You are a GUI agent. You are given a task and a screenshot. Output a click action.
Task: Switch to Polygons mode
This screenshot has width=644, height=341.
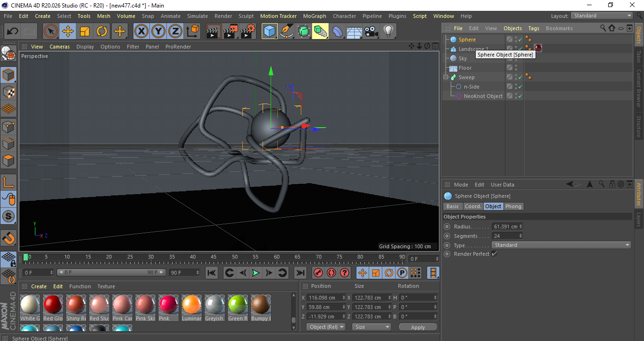8,161
